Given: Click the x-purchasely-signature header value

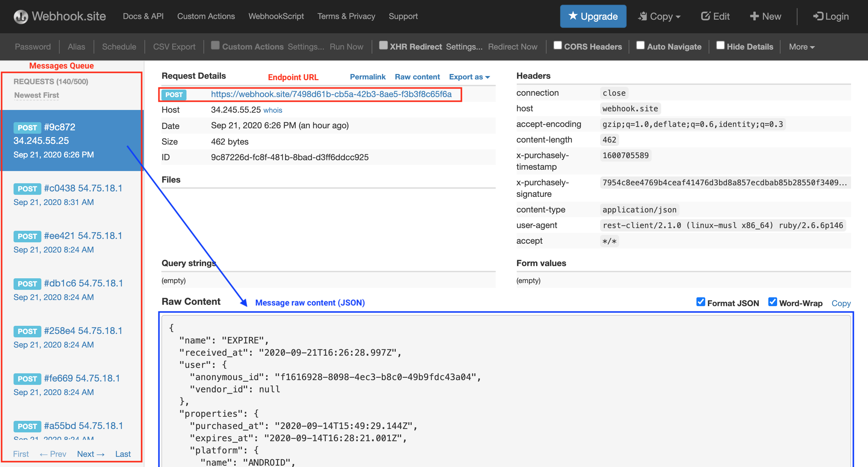Looking at the screenshot, I should (725, 183).
